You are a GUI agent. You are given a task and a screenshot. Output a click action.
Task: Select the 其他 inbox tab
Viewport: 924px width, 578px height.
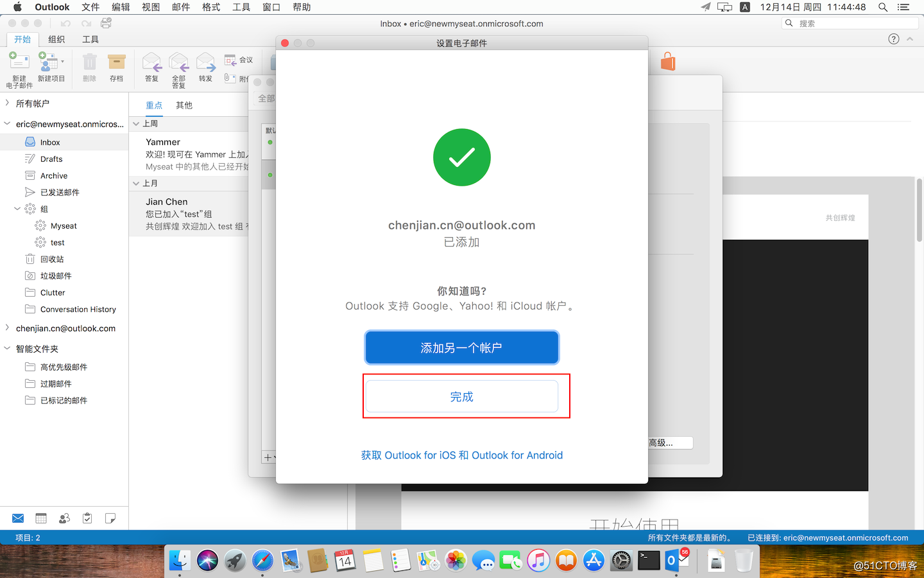[x=184, y=105]
